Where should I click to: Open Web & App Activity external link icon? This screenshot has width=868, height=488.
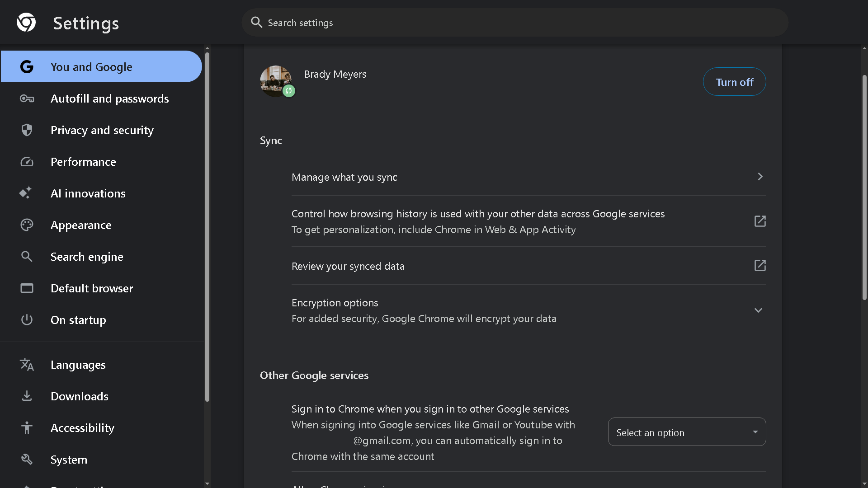click(x=760, y=221)
